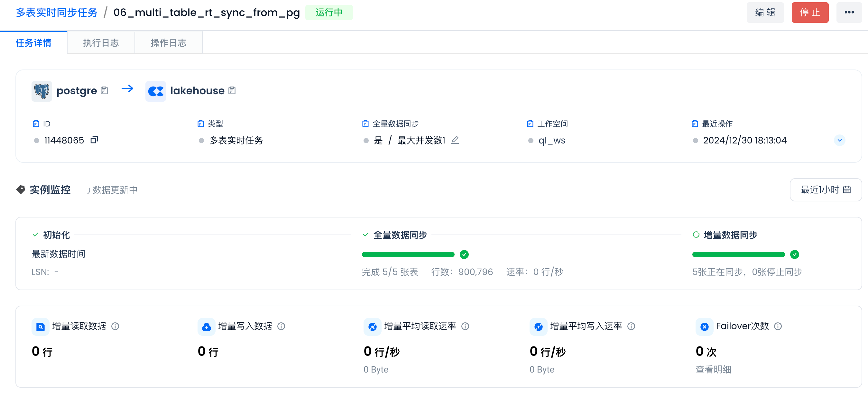Expand the 最近操作 chevron dropdown

tap(839, 140)
